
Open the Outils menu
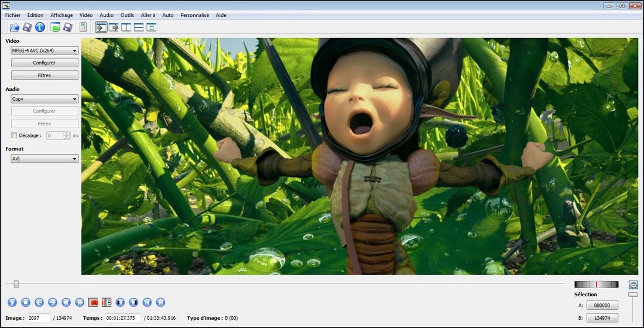tap(127, 15)
